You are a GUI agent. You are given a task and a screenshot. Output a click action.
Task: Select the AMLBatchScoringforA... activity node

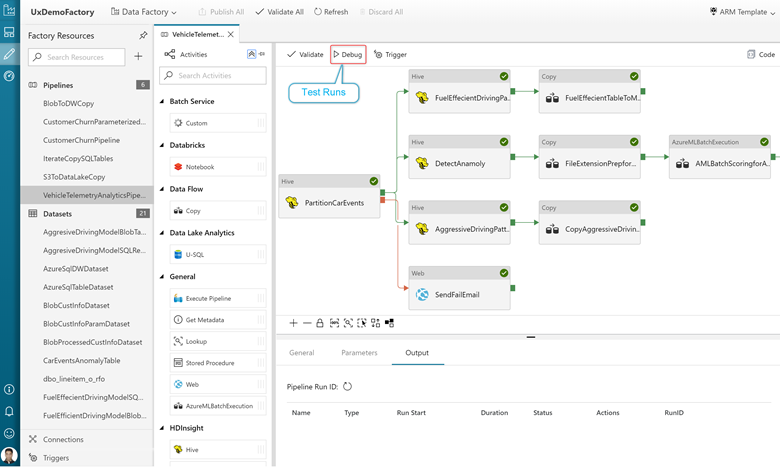(720, 157)
